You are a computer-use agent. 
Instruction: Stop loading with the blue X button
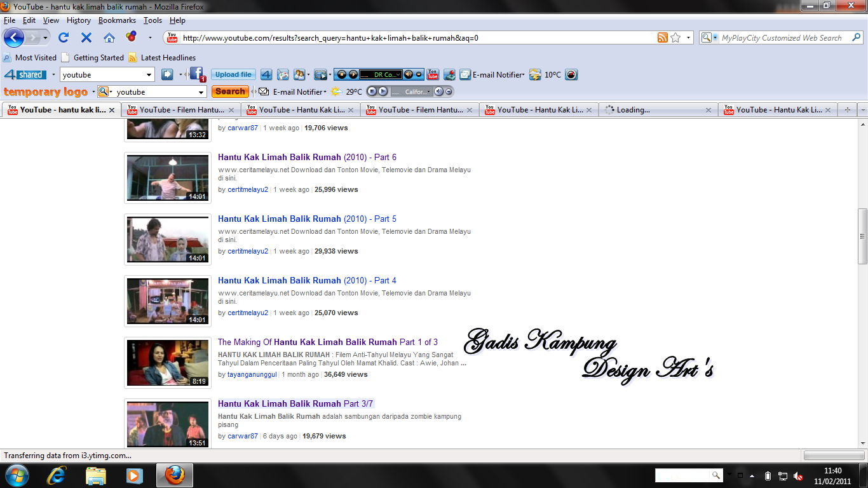point(86,37)
